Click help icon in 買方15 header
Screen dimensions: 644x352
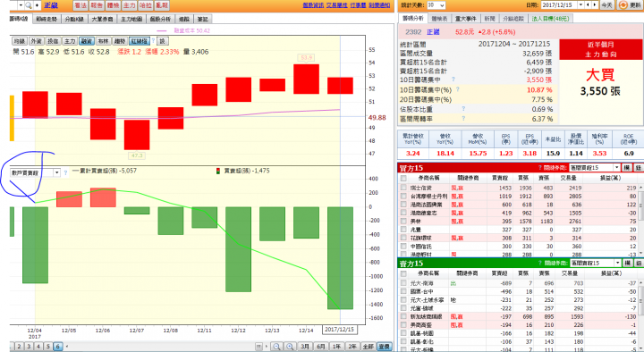(539, 168)
